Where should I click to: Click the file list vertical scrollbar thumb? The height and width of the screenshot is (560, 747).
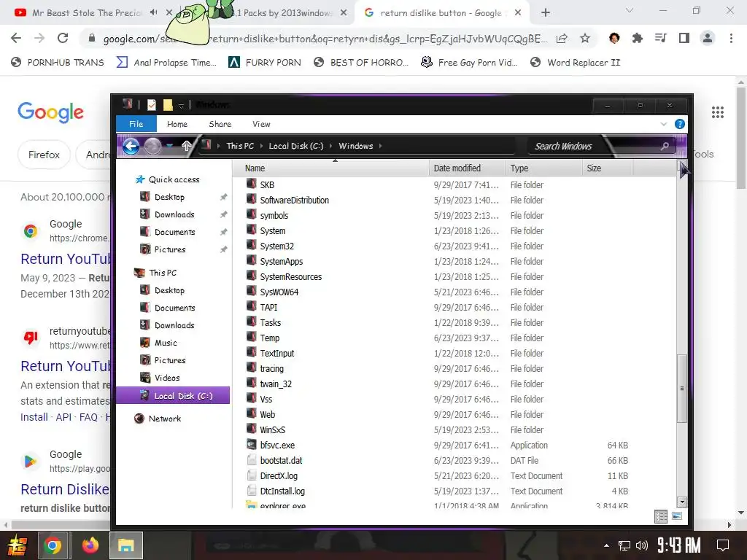tap(682, 388)
